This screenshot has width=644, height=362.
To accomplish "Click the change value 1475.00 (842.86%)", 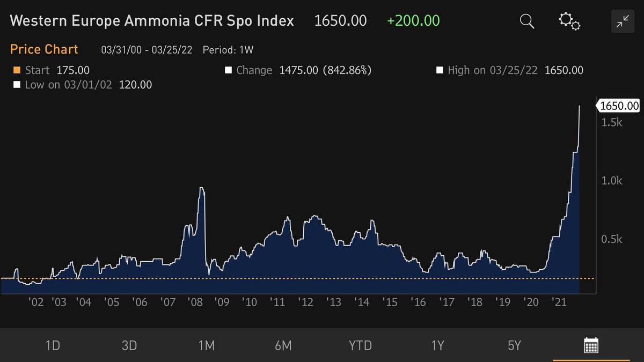I will click(326, 70).
